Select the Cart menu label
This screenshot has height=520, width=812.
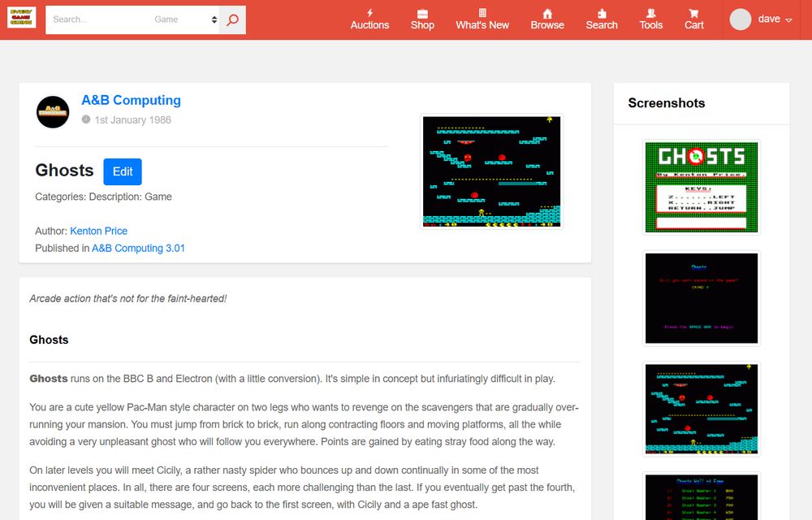(694, 25)
